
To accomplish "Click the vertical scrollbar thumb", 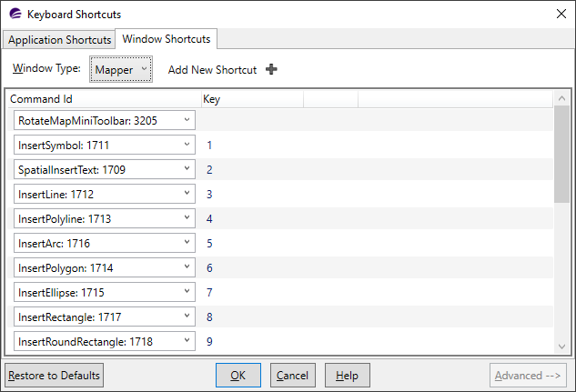I will 561,155.
